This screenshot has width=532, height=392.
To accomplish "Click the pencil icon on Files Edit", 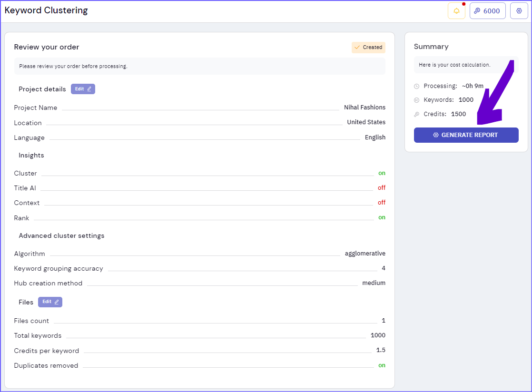I will [x=56, y=302].
